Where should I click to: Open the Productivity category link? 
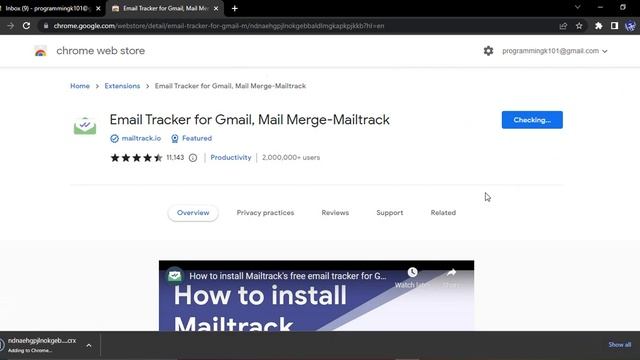[x=231, y=158]
